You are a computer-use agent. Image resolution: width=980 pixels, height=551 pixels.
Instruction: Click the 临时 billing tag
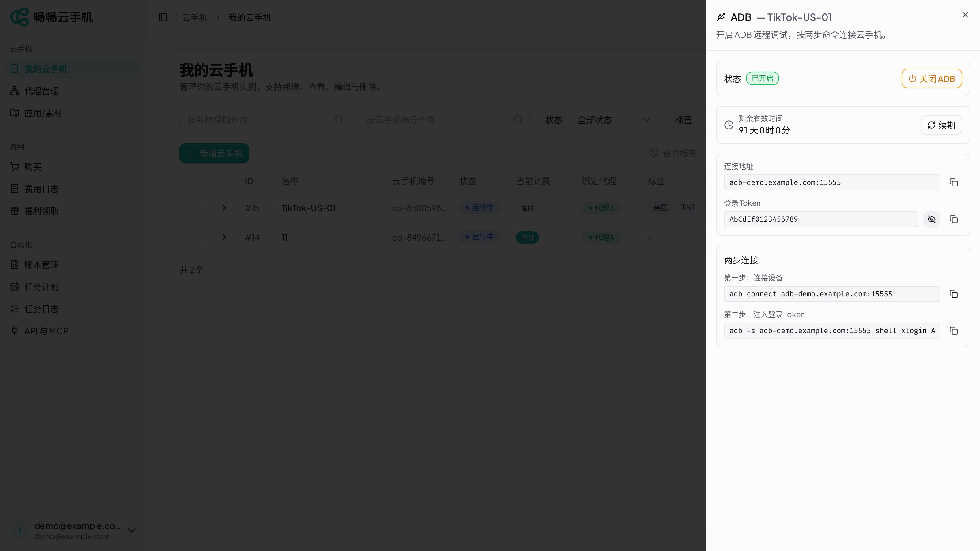[x=527, y=208]
